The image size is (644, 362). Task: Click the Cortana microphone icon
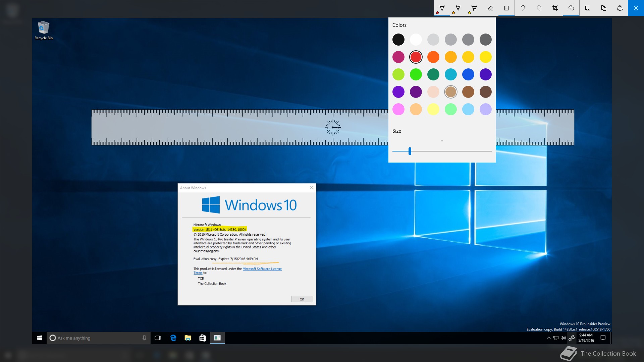144,338
